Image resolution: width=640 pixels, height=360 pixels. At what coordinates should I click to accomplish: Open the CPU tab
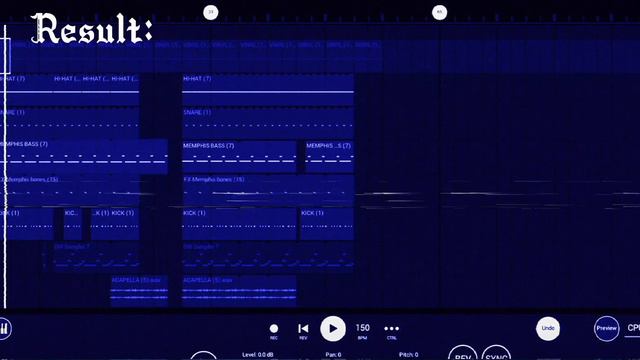(633, 329)
